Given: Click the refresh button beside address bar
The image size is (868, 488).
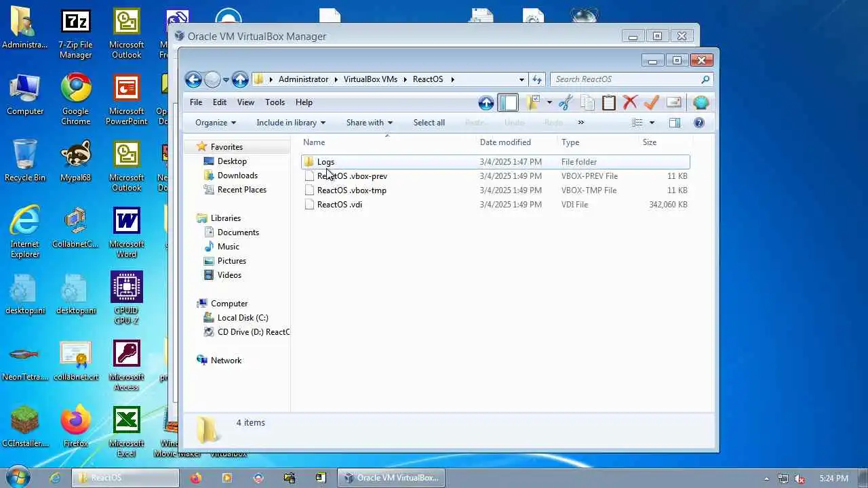Looking at the screenshot, I should (x=537, y=79).
